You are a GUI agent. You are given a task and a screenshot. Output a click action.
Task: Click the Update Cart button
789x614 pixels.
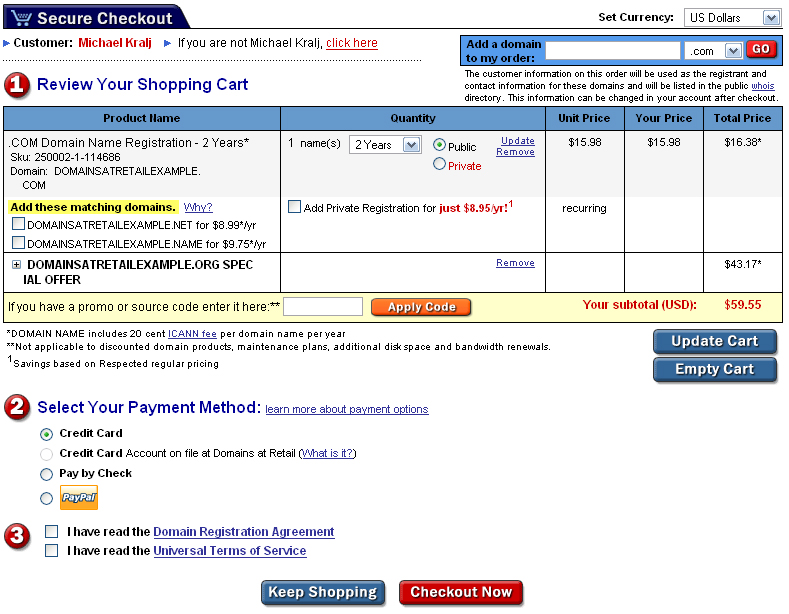point(715,341)
